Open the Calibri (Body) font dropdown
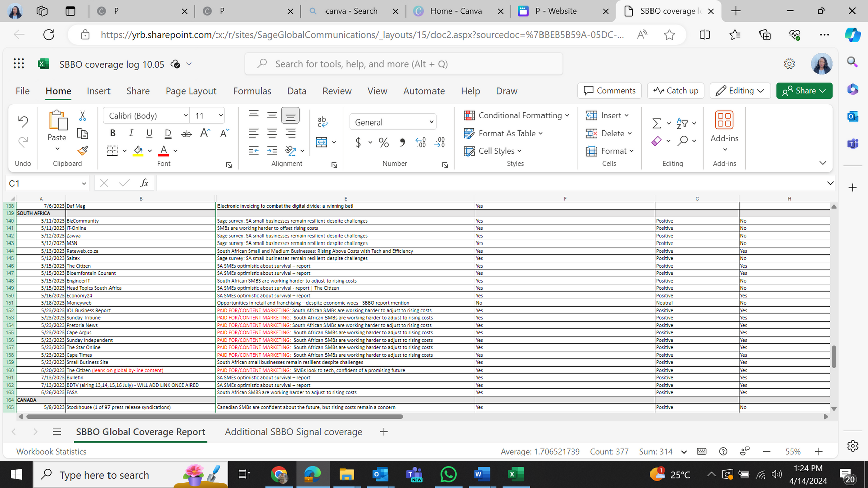The image size is (868, 488). pos(185,116)
